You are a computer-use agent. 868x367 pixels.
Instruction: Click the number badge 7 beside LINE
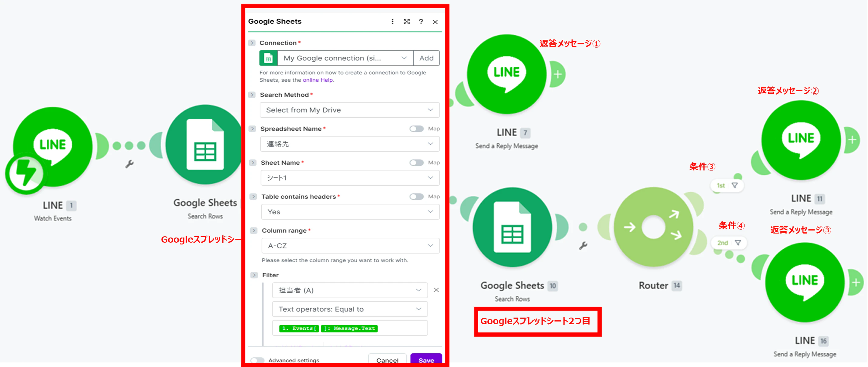525,133
